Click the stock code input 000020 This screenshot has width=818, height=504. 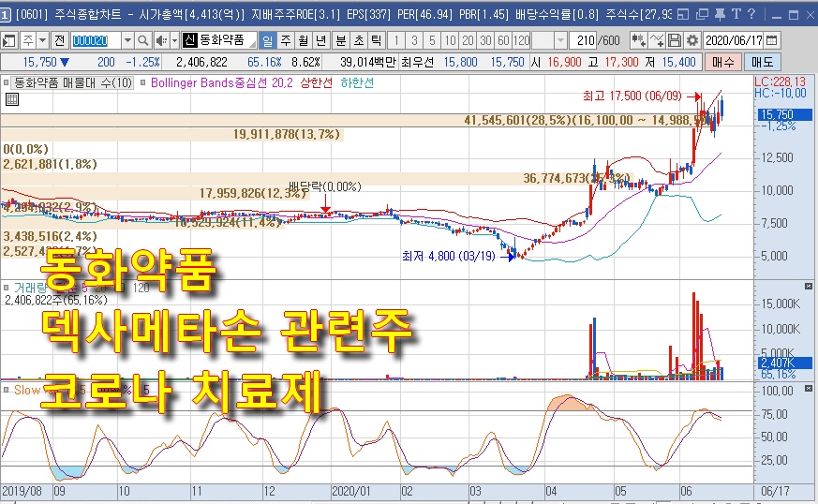point(96,40)
